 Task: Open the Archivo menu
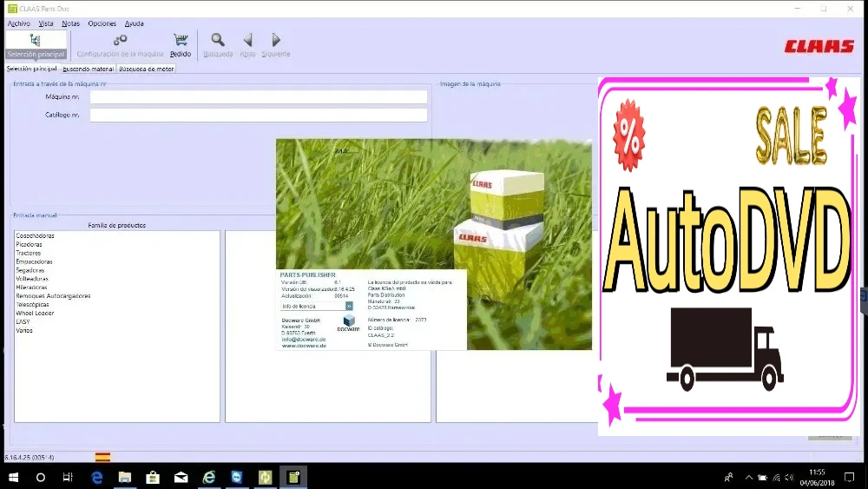19,23
